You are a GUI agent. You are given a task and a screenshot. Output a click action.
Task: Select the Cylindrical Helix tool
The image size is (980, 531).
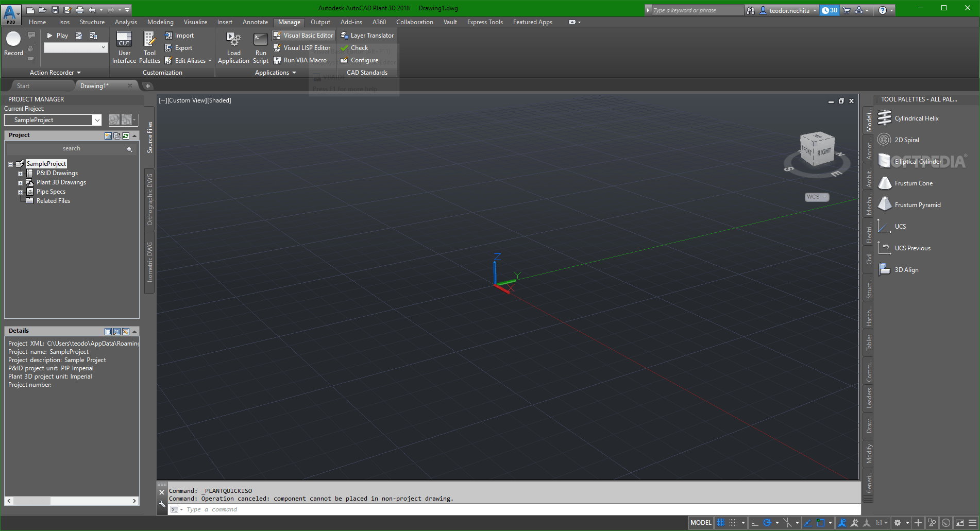(916, 118)
